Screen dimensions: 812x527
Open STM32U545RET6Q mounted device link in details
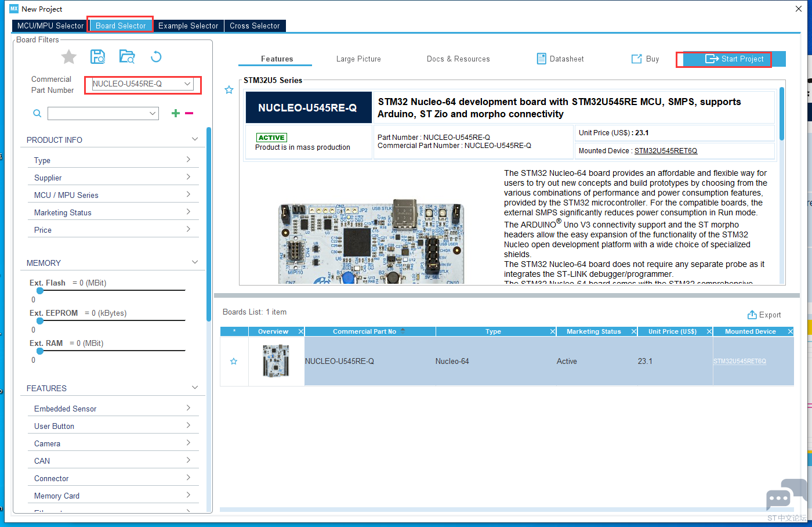pos(666,151)
